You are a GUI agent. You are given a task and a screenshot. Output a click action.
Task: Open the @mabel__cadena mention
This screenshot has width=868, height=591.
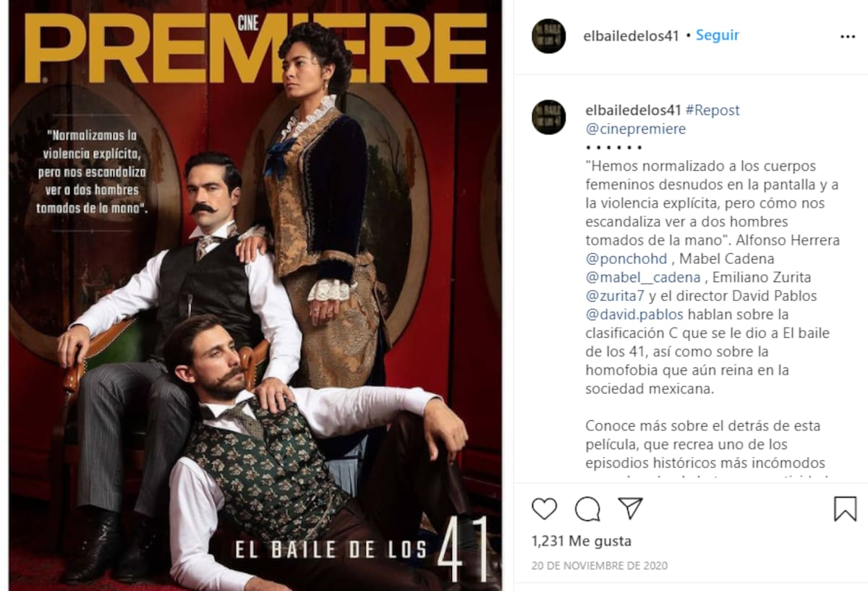coord(643,278)
